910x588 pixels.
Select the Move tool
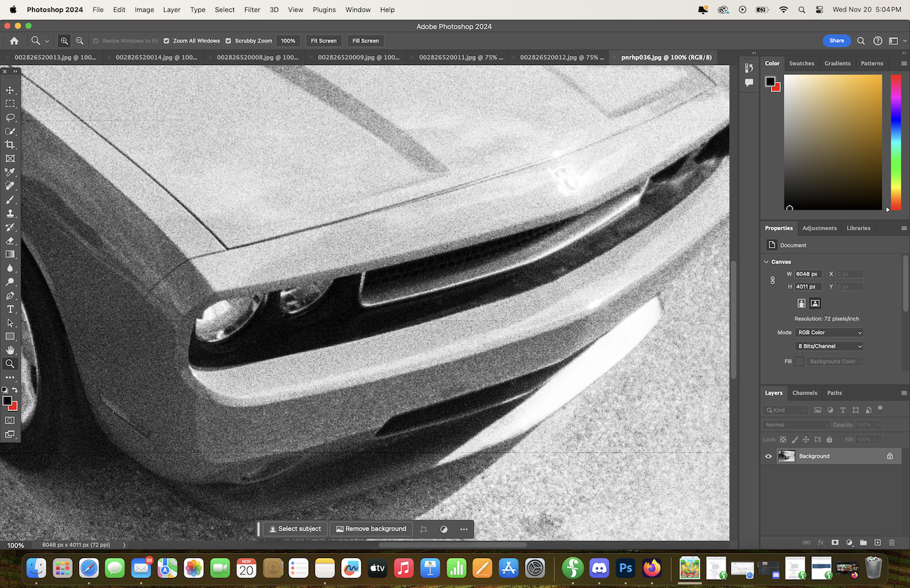(10, 90)
